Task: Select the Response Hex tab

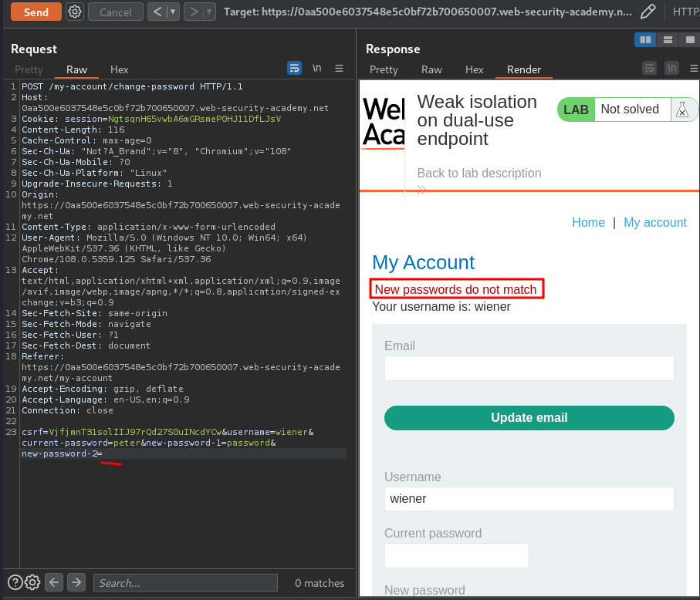Action: point(474,69)
